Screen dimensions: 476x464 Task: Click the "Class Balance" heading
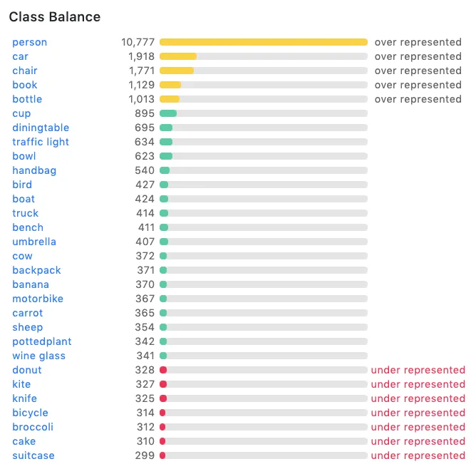pyautogui.click(x=55, y=16)
